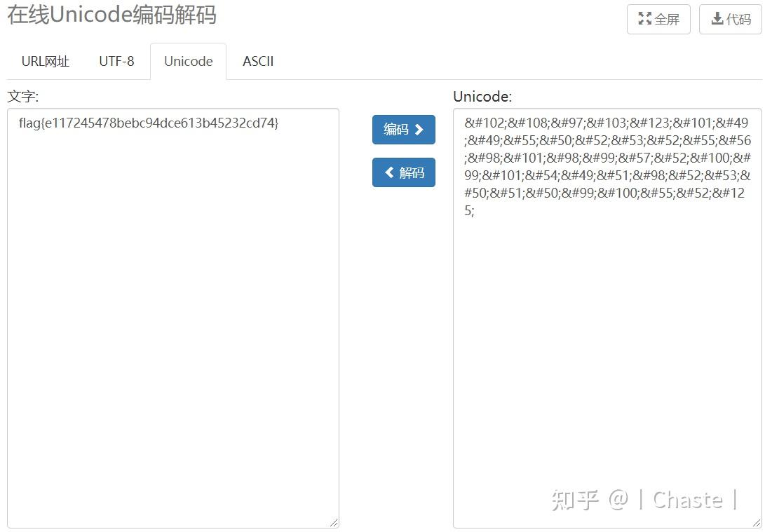Click the 解码 decode button
This screenshot has width=765, height=532.
pyautogui.click(x=403, y=172)
